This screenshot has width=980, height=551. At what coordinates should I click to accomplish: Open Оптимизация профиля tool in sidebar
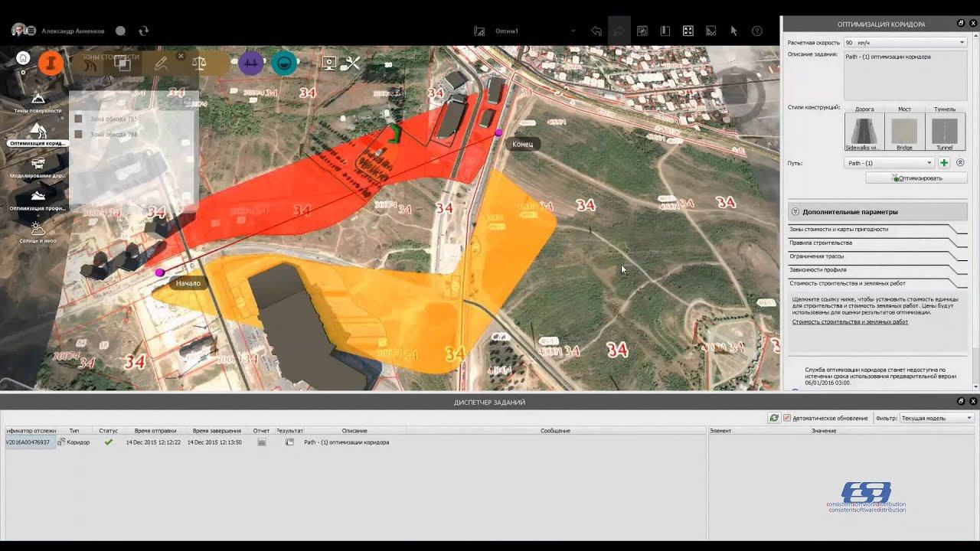click(x=38, y=200)
